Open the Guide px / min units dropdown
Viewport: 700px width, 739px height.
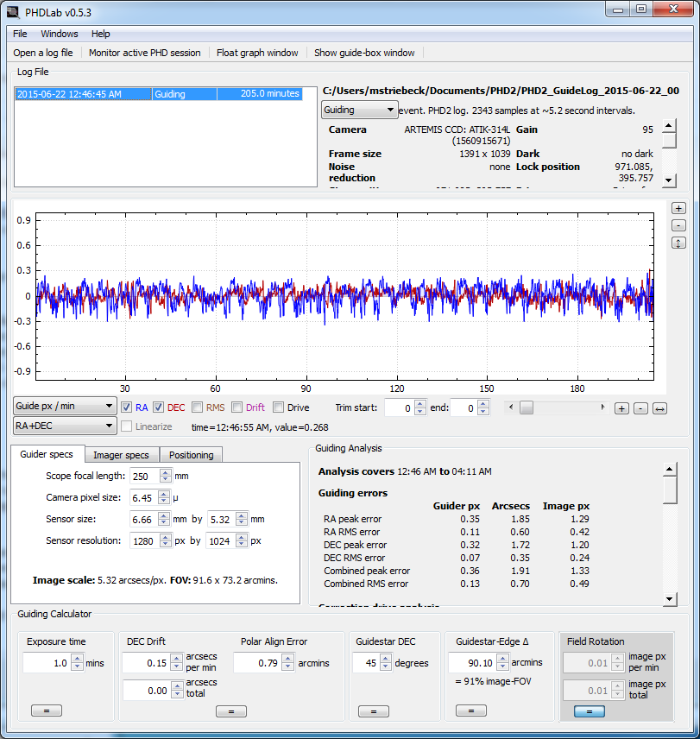65,406
